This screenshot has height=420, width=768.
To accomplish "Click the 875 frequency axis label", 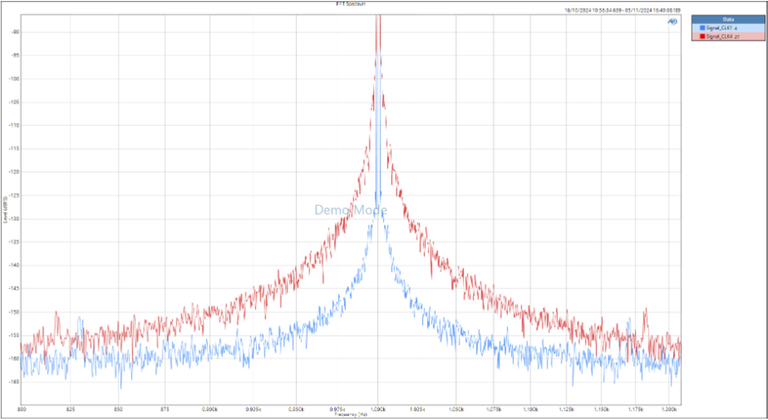I will tap(165, 409).
